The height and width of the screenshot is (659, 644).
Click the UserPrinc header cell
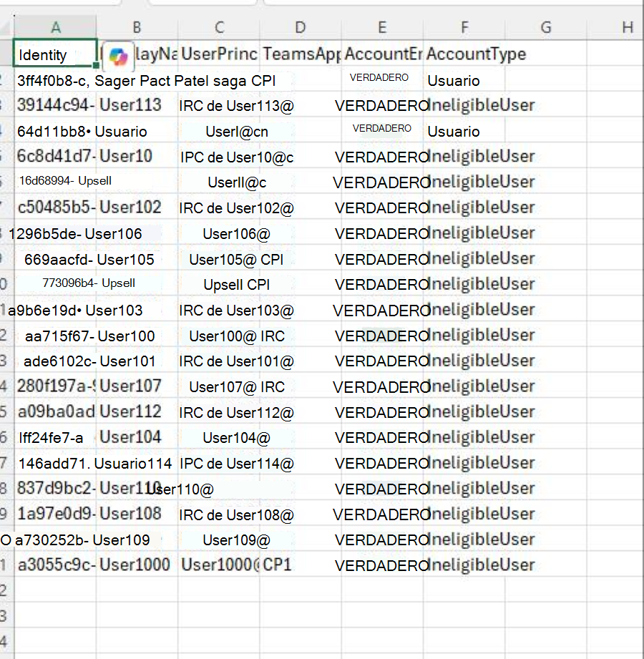point(219,54)
